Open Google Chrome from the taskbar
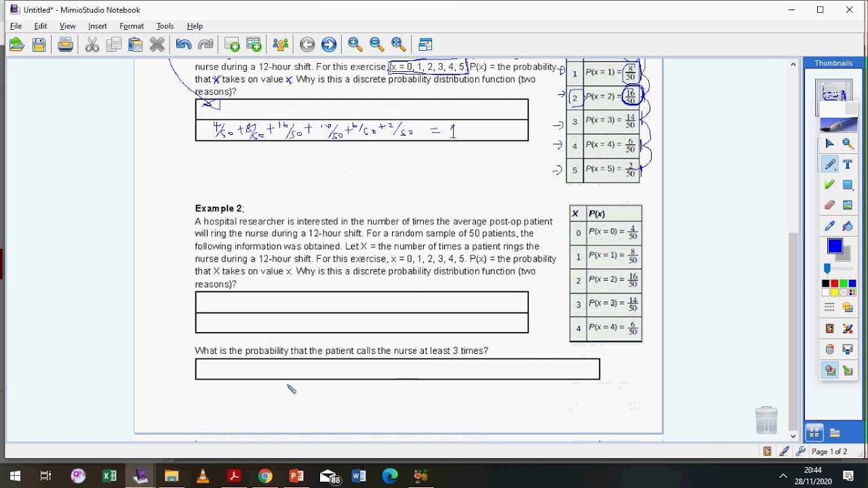This screenshot has height=488, width=868. 265,476
